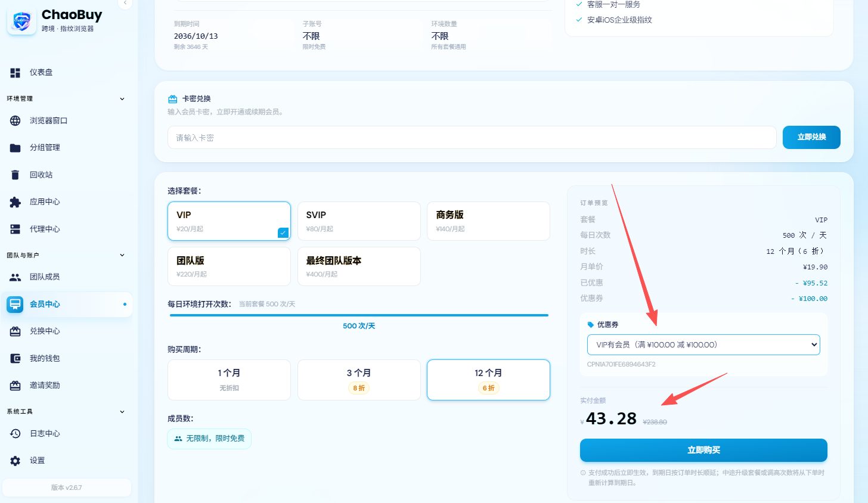
Task: Click the people icon for team members
Action: point(15,277)
